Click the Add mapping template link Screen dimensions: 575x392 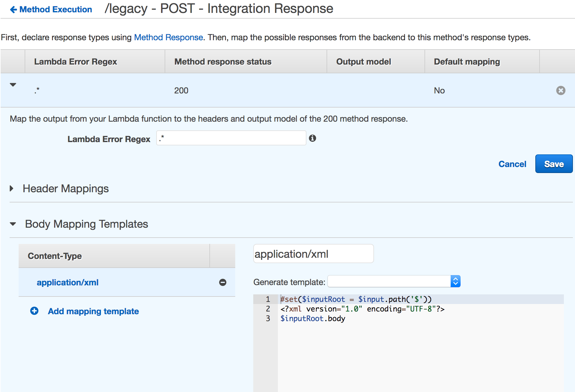(x=93, y=311)
